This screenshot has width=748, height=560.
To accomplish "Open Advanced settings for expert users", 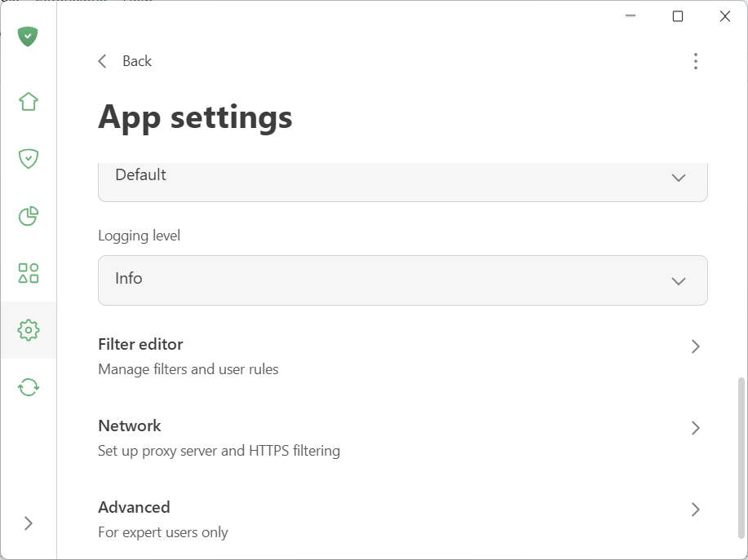I will (134, 507).
